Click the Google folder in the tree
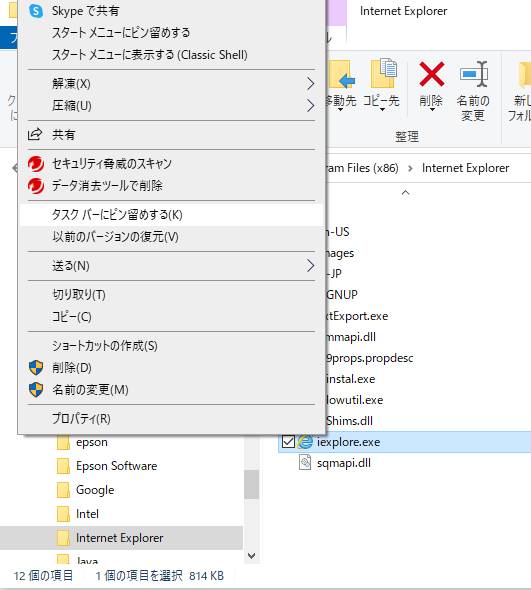531x590 pixels. click(95, 490)
